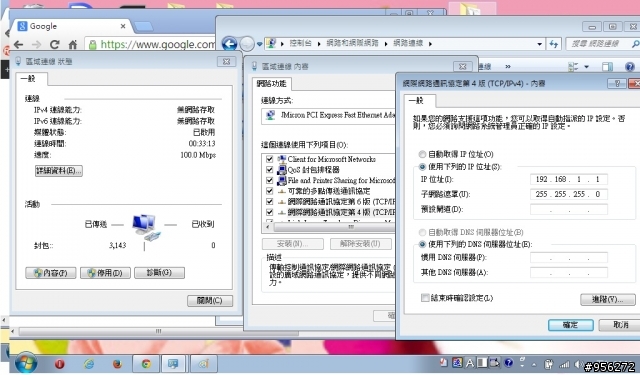Viewport: 640px width, 375px height.
Task: Click the 進階 advanced button in IPv4 dialog
Action: coord(608,300)
